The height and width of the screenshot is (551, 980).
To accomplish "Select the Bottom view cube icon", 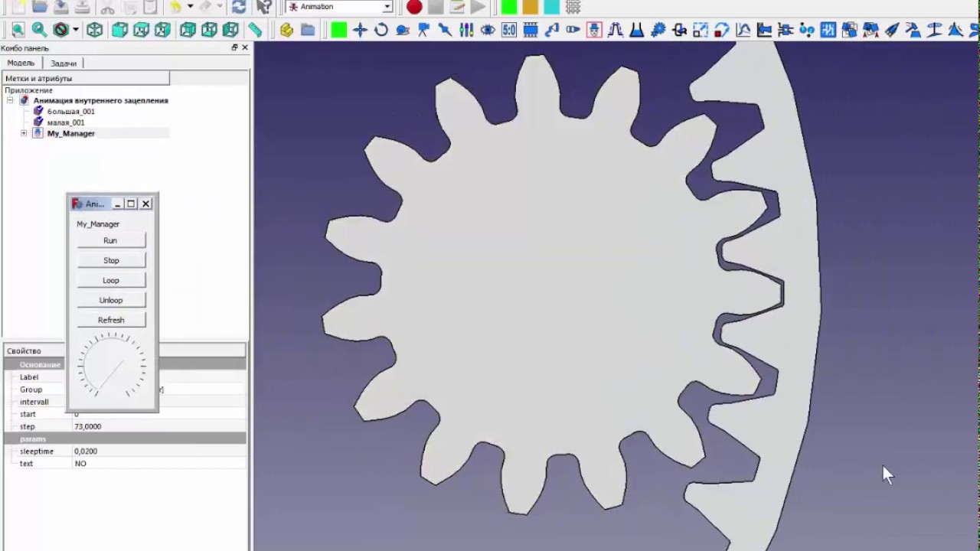I will point(209,30).
